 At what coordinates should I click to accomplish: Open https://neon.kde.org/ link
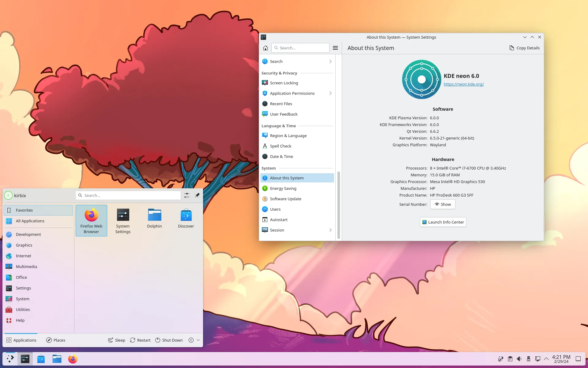(x=464, y=84)
